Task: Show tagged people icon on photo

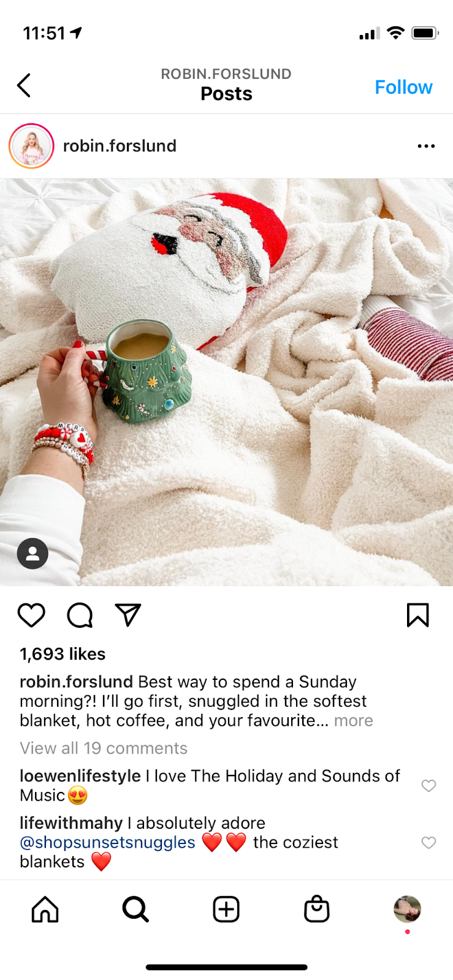Action: [x=32, y=554]
